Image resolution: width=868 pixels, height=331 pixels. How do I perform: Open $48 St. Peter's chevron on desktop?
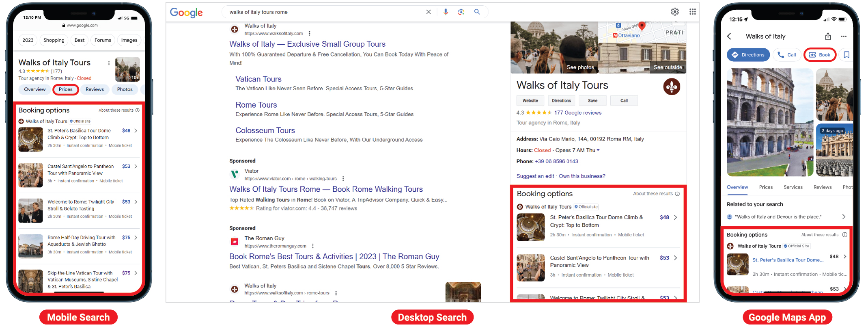(x=676, y=217)
